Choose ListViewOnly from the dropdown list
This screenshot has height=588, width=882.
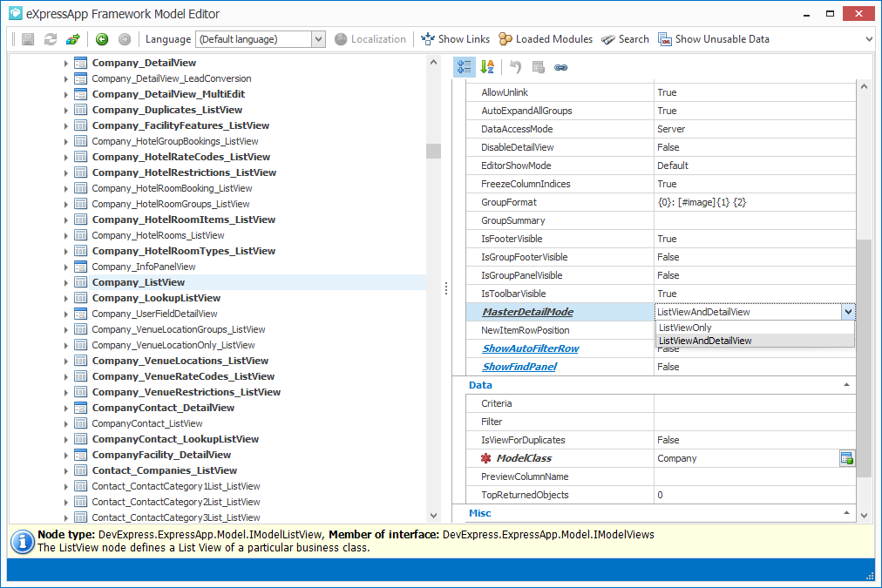coord(755,328)
